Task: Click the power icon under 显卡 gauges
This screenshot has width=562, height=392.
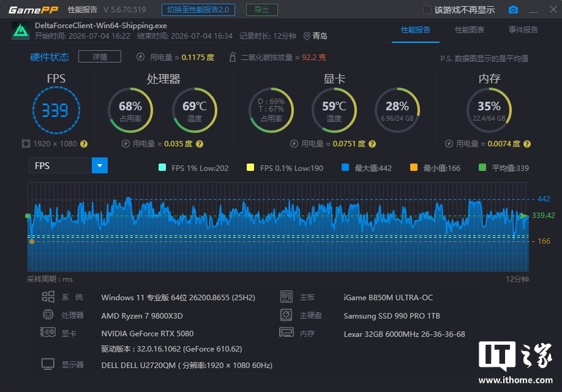Action: (x=294, y=144)
